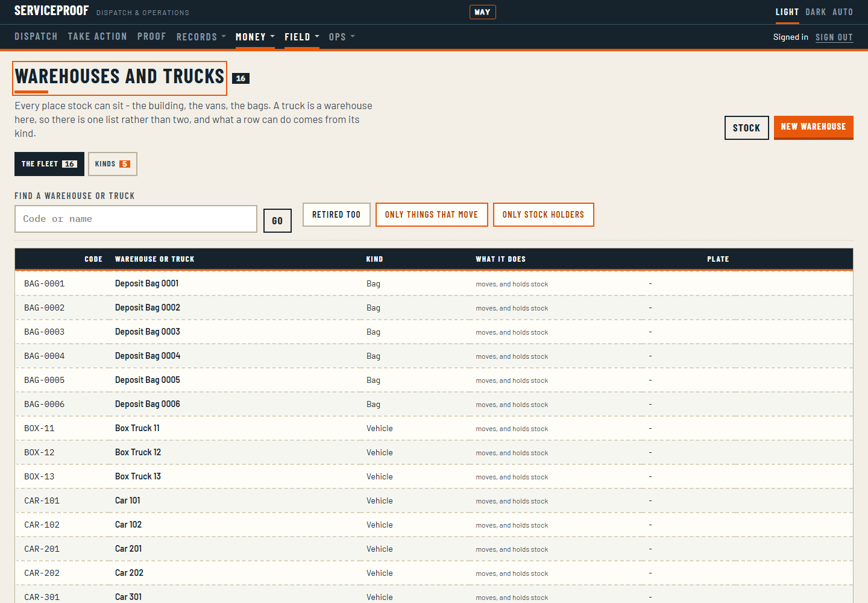
Task: Open the Dispatch nav item
Action: click(36, 37)
